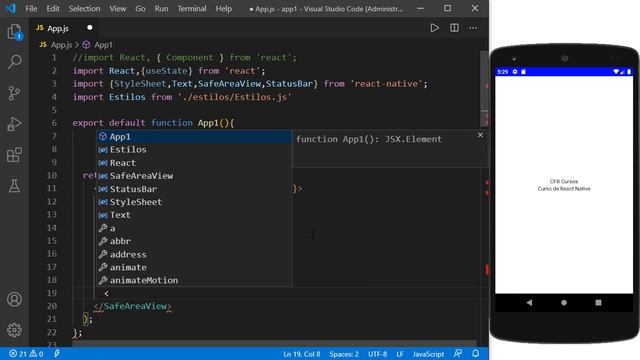Select abbr suggestion in autocomplete list
The height and width of the screenshot is (360, 640).
point(194,241)
